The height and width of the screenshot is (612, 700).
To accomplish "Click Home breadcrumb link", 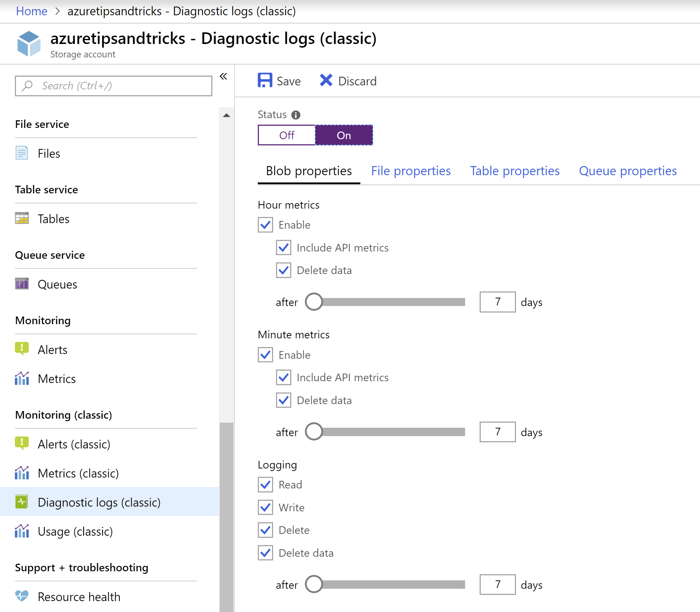I will pos(32,11).
